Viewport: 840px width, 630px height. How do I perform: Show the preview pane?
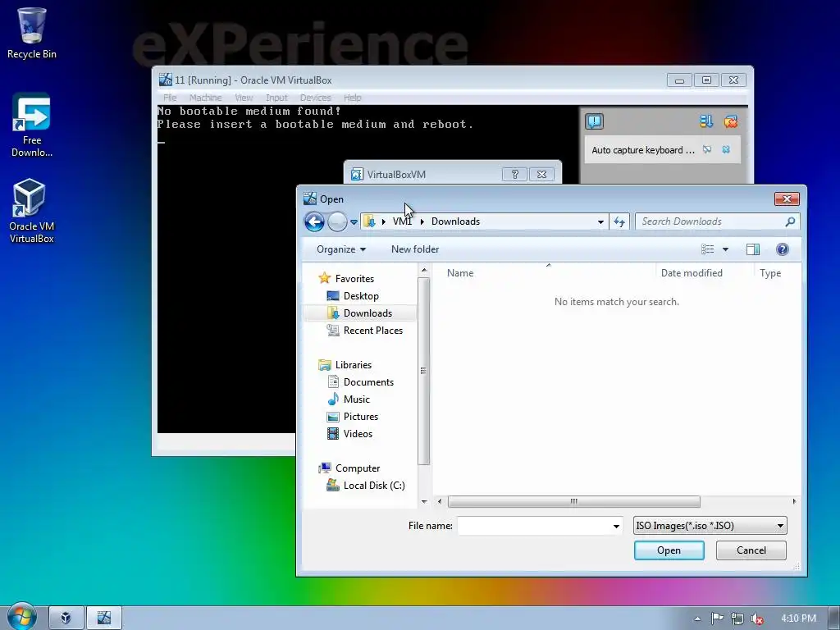tap(753, 249)
